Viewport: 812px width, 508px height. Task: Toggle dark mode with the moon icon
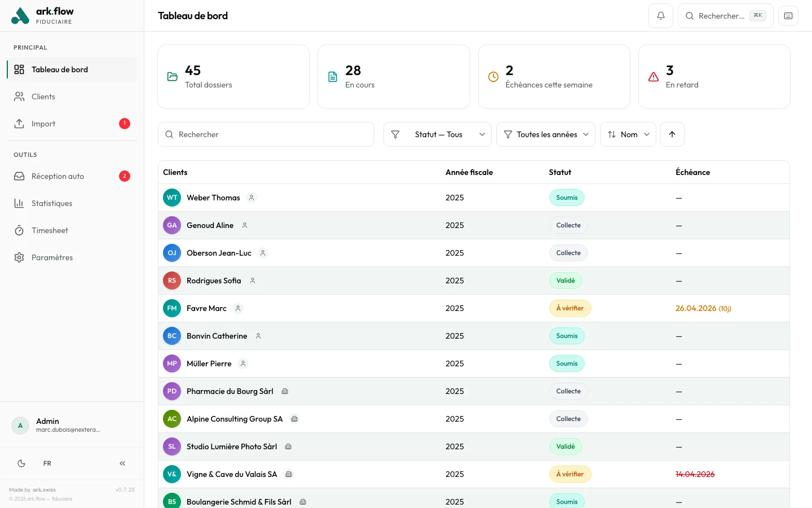(x=21, y=463)
